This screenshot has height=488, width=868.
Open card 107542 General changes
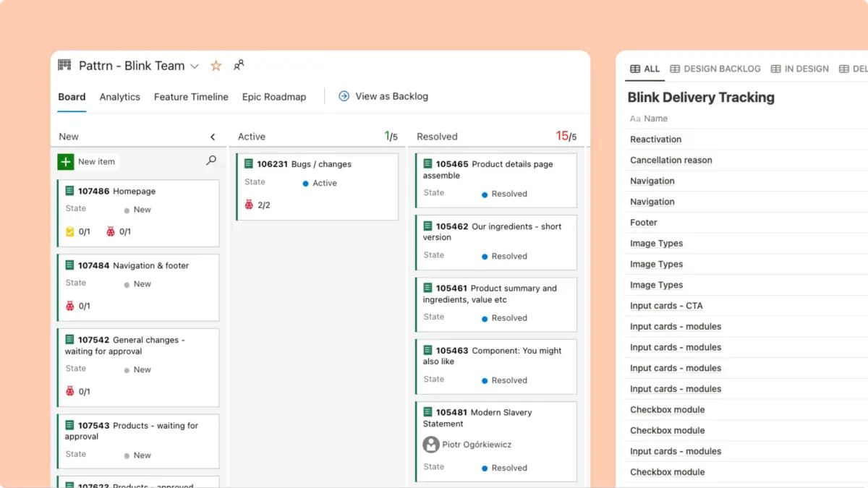point(138,368)
